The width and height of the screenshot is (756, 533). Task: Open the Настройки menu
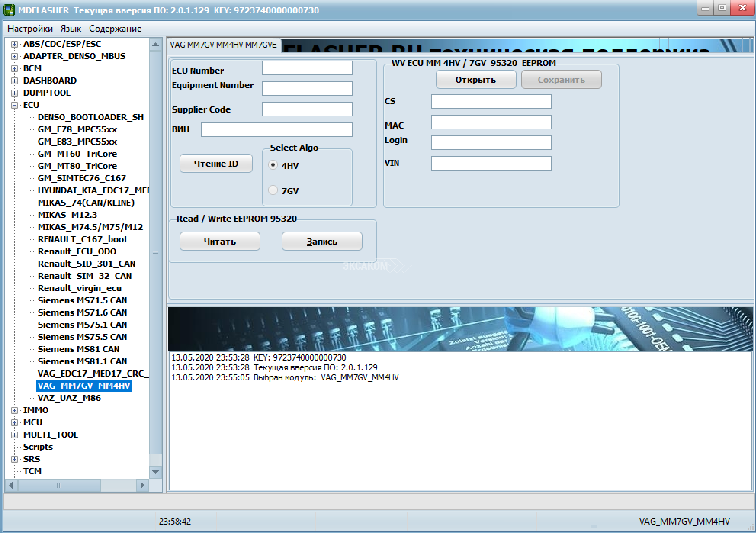pyautogui.click(x=30, y=29)
